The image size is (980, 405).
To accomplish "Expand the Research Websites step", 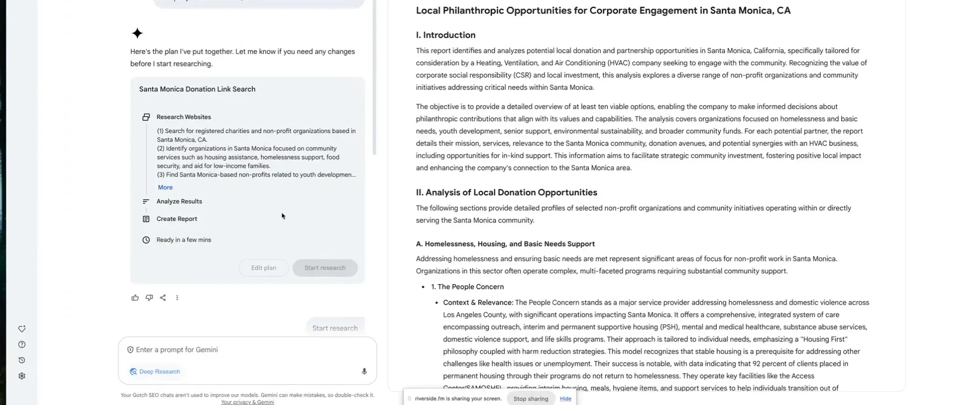I will coord(183,117).
